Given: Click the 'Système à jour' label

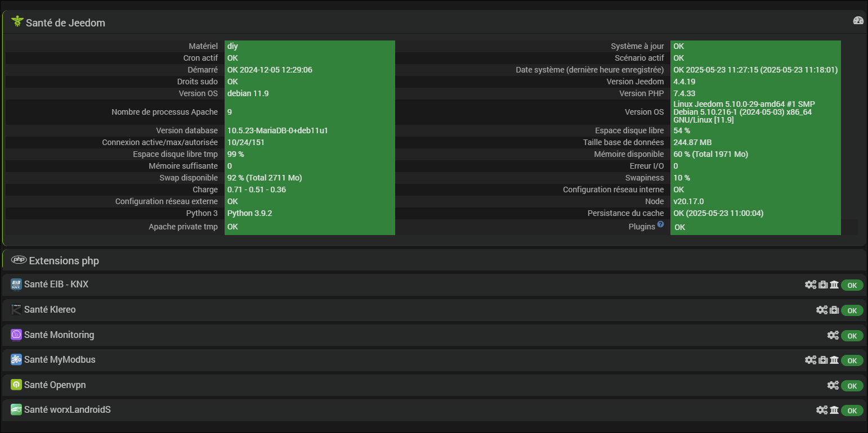Looking at the screenshot, I should tap(637, 46).
